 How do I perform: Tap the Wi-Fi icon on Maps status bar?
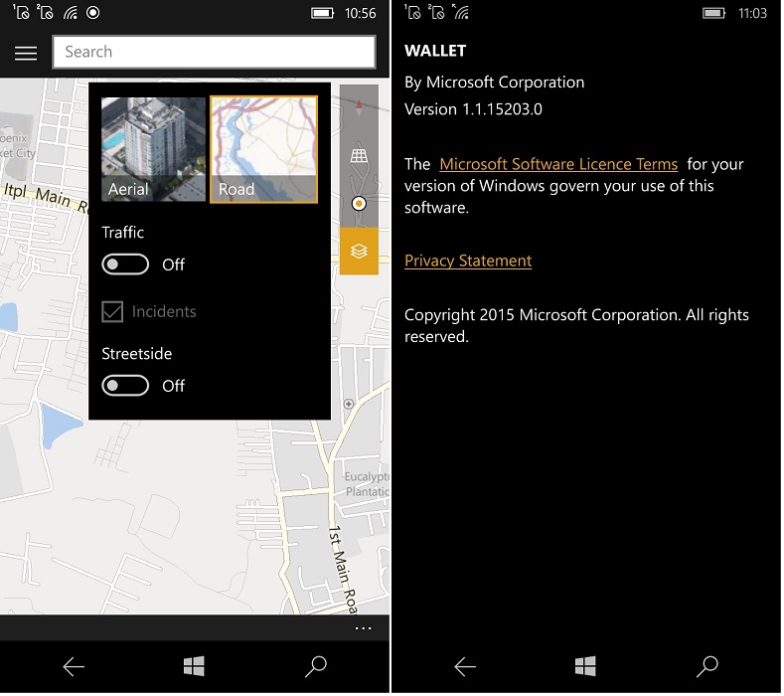pyautogui.click(x=70, y=13)
